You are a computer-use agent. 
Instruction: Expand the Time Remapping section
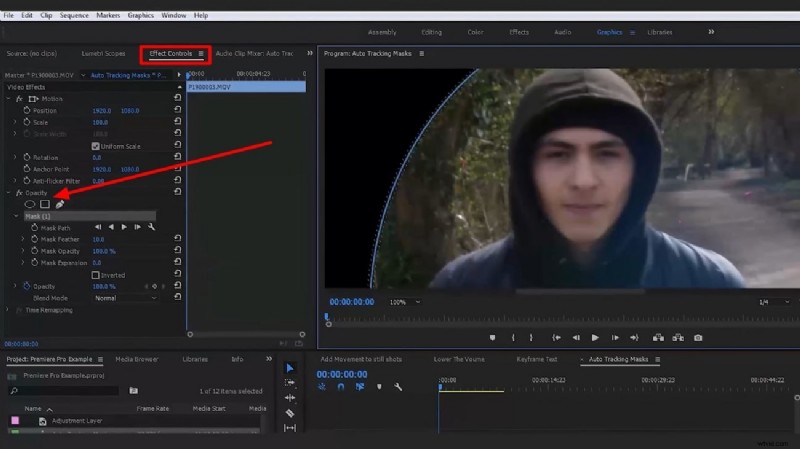pos(7,310)
